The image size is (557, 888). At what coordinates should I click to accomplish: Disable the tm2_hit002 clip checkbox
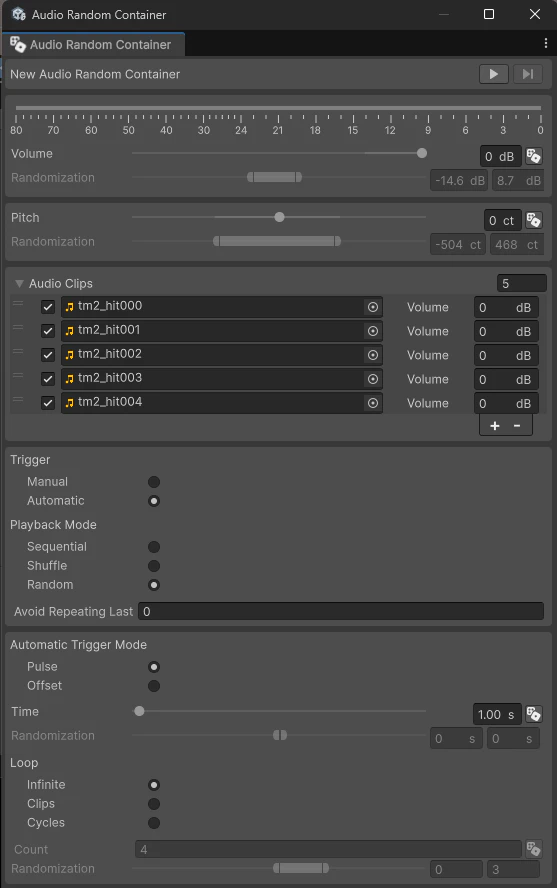tap(48, 355)
